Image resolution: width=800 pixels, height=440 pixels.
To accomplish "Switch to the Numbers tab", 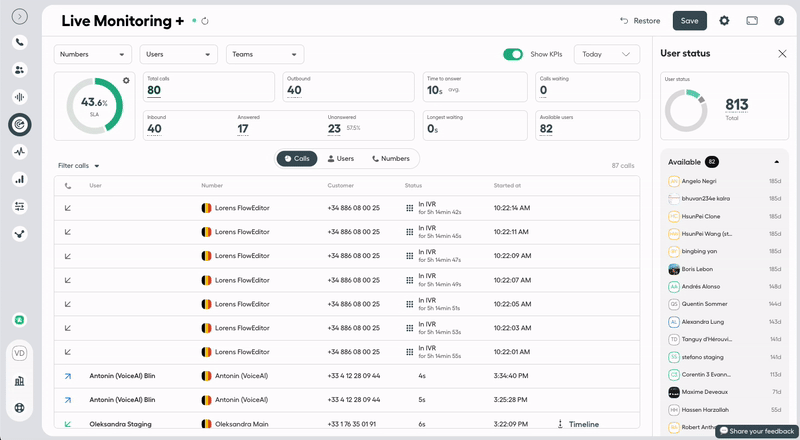I will (390, 158).
